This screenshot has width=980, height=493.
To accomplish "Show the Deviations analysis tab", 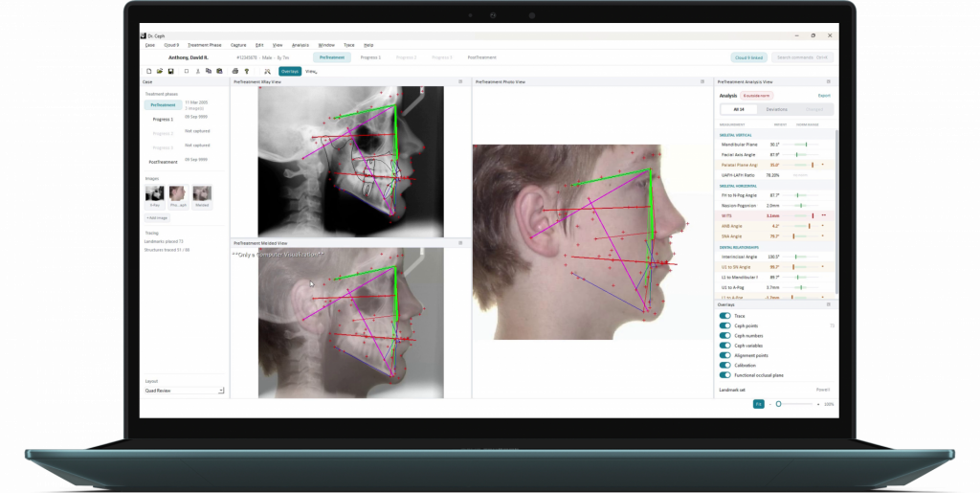I will click(x=777, y=109).
